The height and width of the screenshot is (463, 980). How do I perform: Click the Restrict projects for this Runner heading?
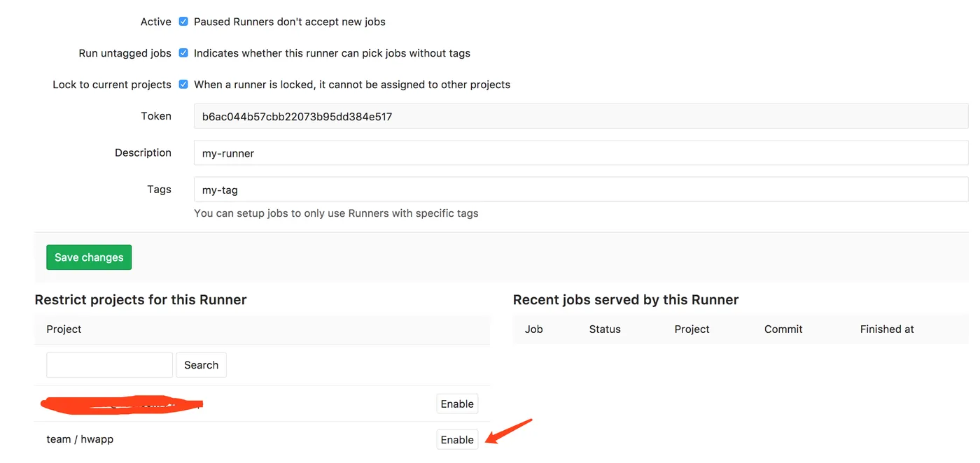pyautogui.click(x=141, y=300)
